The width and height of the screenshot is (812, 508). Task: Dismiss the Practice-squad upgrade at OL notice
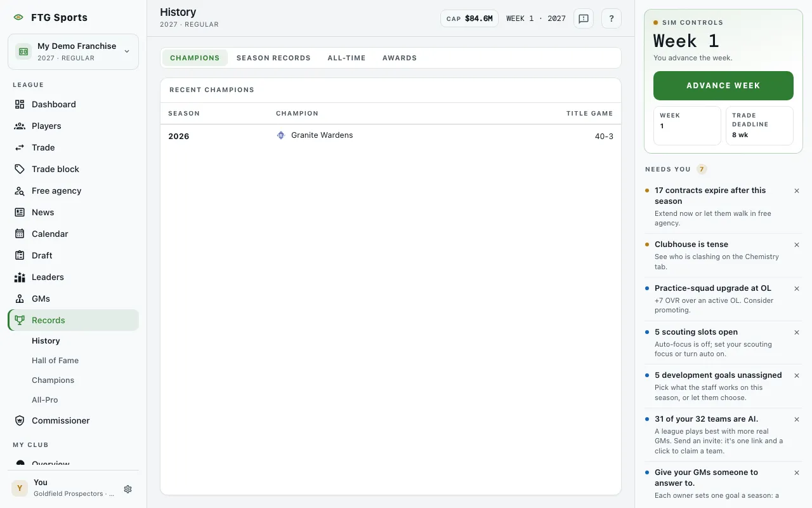[x=797, y=288]
